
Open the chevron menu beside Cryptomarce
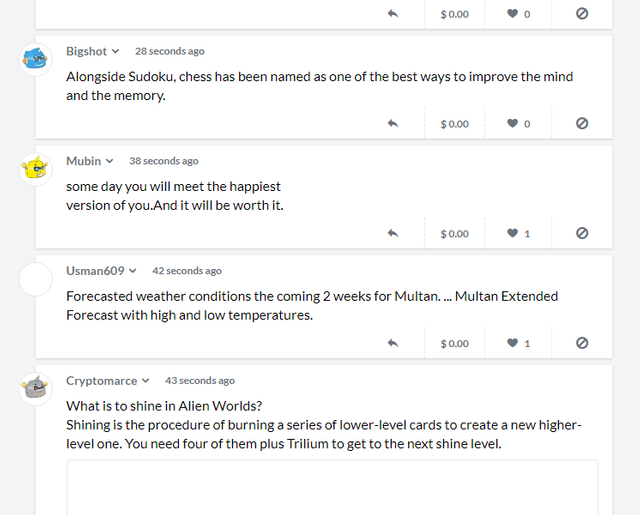145,381
